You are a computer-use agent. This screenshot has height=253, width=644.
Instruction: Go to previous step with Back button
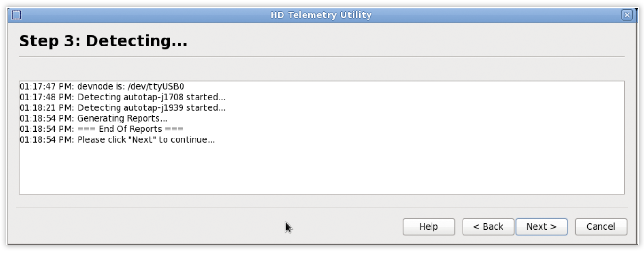(488, 227)
